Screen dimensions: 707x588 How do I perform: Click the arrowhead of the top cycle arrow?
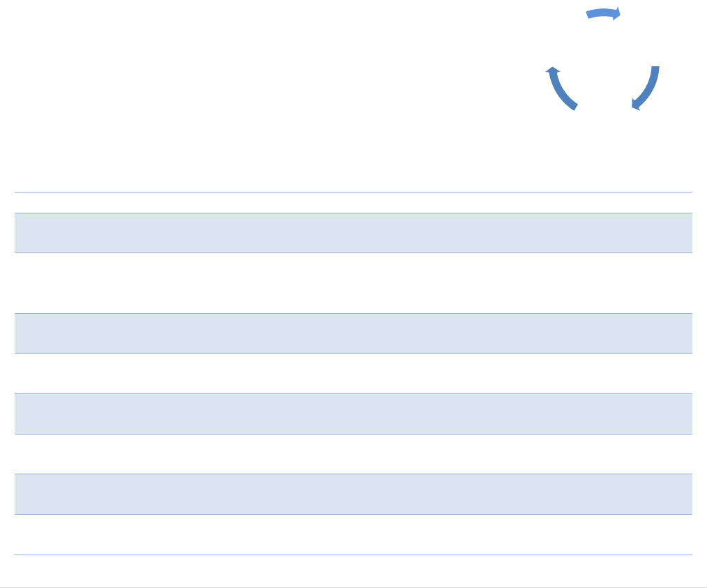pyautogui.click(x=616, y=13)
